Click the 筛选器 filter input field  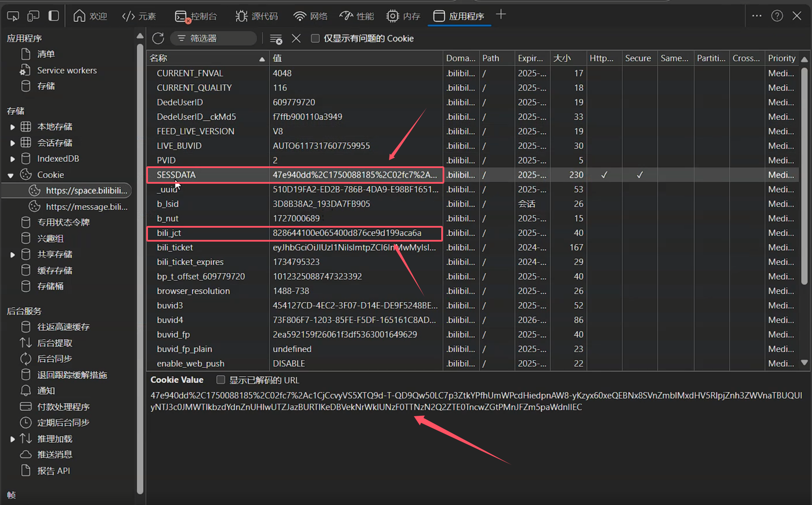click(x=213, y=38)
